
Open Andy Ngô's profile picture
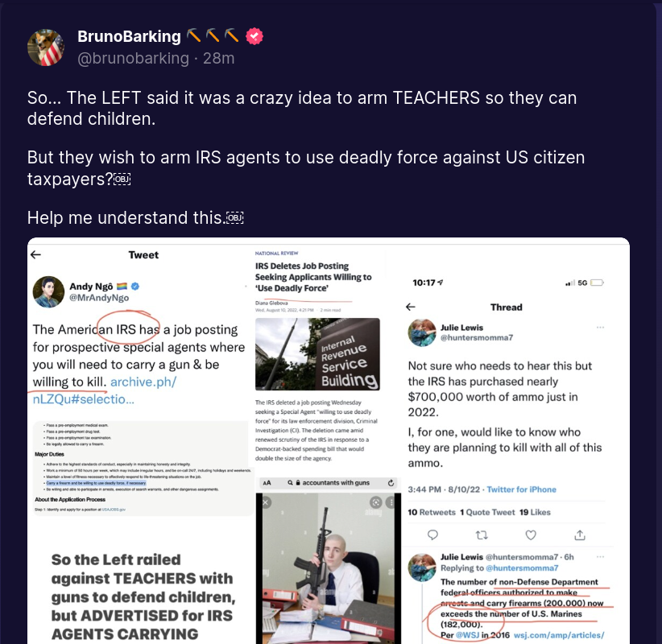point(48,292)
